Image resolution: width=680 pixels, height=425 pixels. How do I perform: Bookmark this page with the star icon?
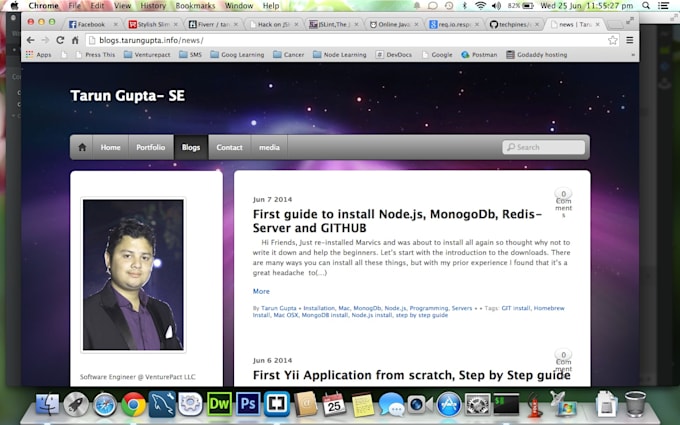[612, 40]
